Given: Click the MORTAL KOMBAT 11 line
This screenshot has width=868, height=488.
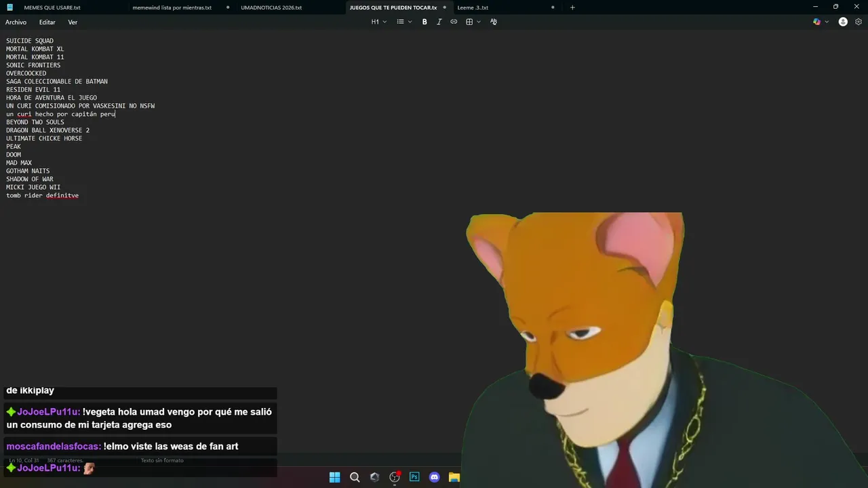Looking at the screenshot, I should click(x=35, y=57).
